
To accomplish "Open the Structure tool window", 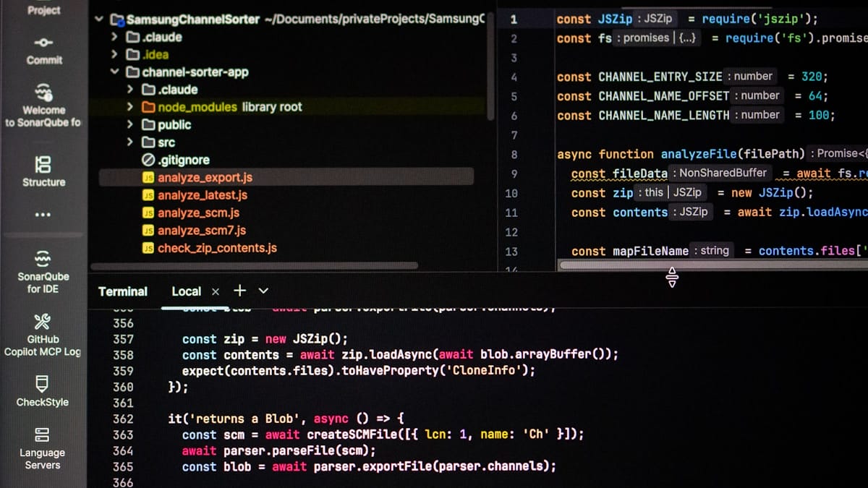I will [43, 172].
